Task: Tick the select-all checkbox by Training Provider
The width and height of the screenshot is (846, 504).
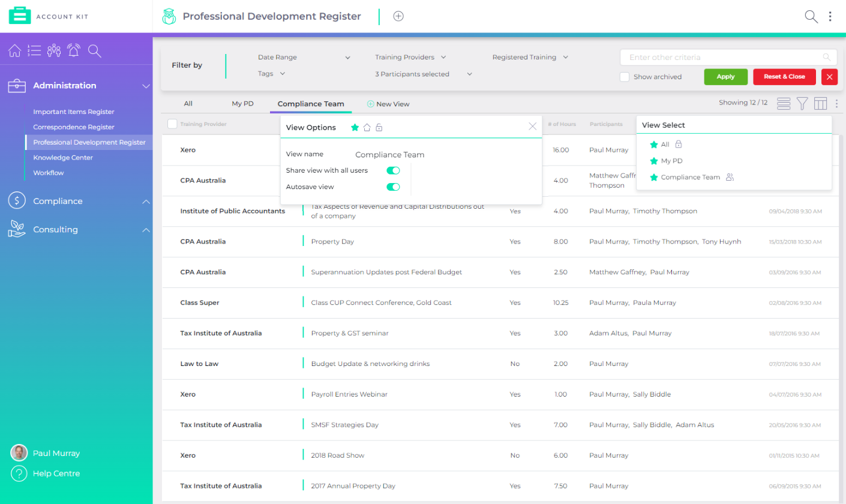Action: (x=172, y=124)
